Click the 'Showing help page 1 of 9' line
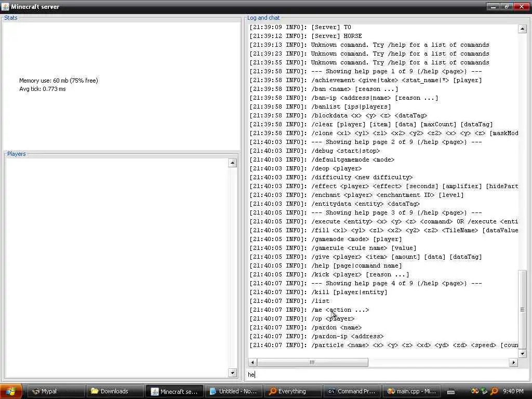Screen dimensions: 532x399 [366, 71]
